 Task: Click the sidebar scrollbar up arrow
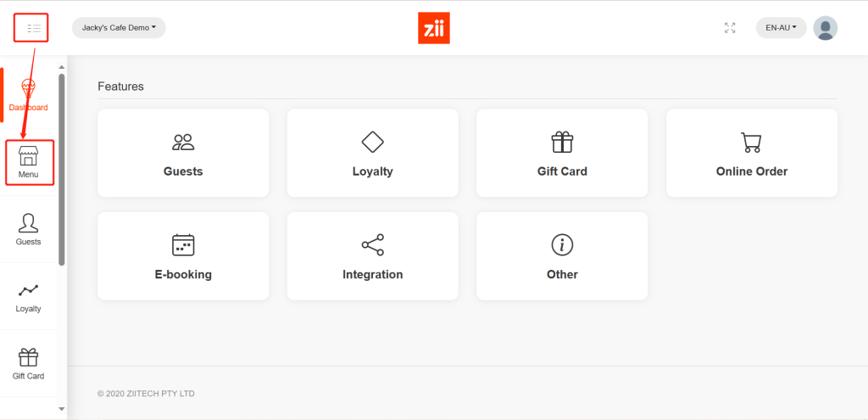click(61, 67)
